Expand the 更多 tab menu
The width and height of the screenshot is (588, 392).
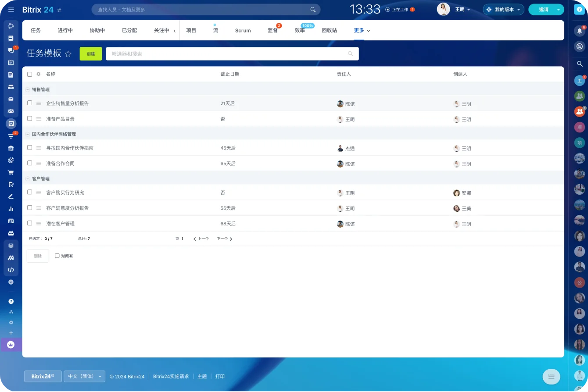pyautogui.click(x=362, y=31)
